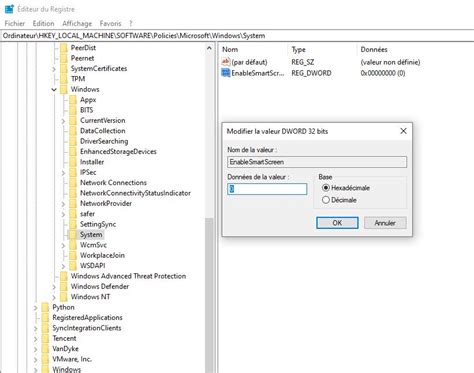Select the RegisteredApplications key
This screenshot has width=474, height=373.
pos(87,317)
